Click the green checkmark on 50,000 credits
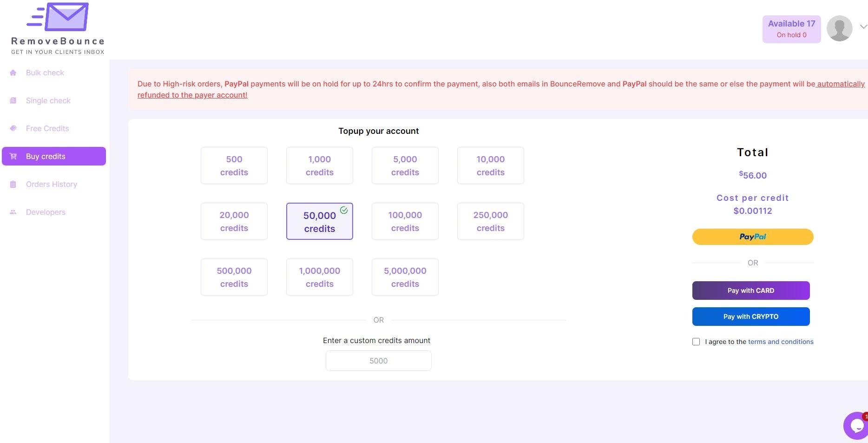Image resolution: width=868 pixels, height=443 pixels. pyautogui.click(x=344, y=210)
